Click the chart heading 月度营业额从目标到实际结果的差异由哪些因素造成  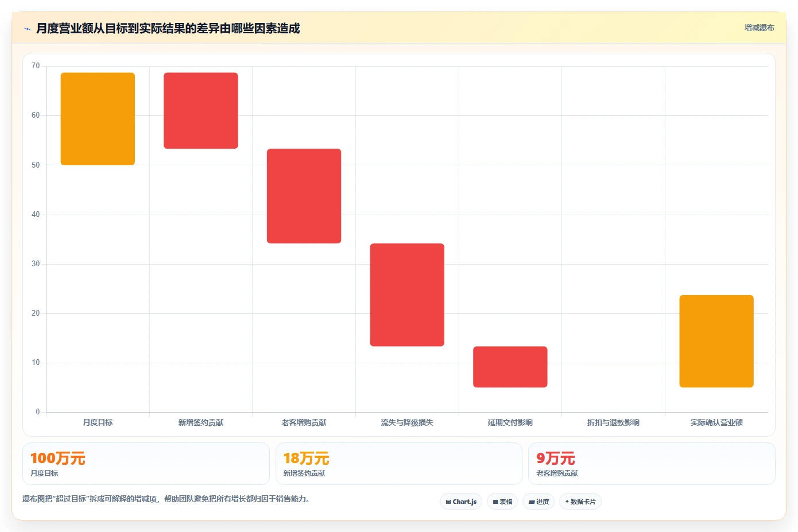click(168, 29)
